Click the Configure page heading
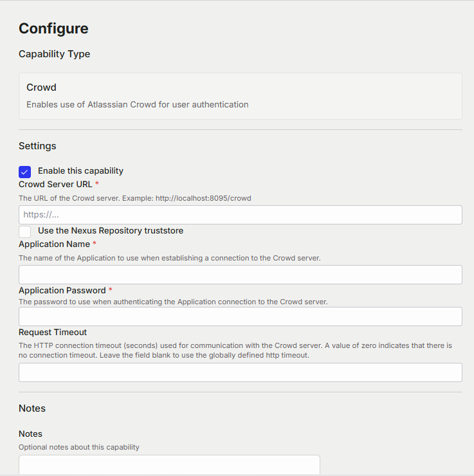The height and width of the screenshot is (476, 474). 53,28
